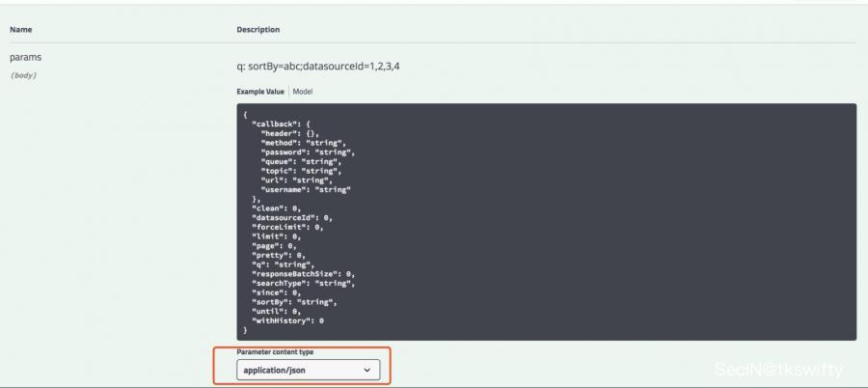Click the 'params' parameter name
This screenshot has width=868, height=388.
25,57
